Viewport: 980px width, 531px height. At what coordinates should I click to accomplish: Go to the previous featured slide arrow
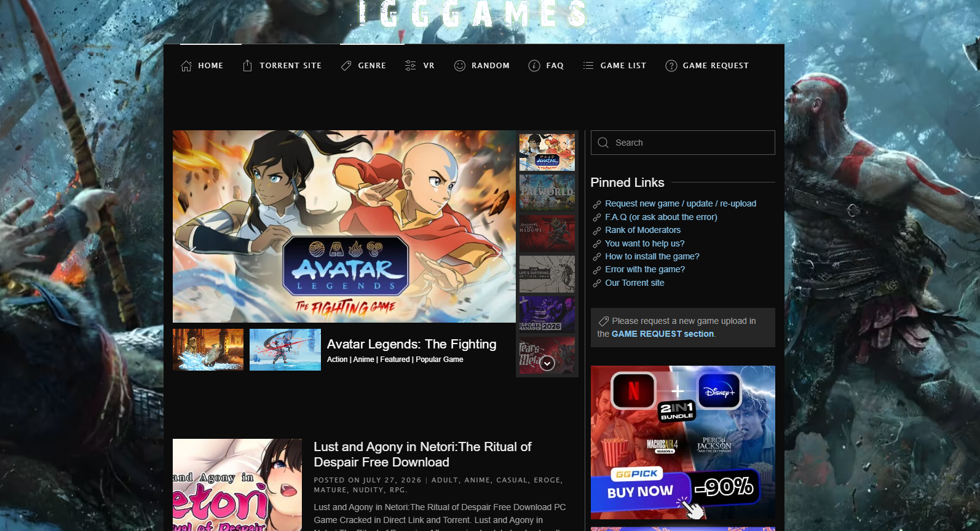click(192, 253)
